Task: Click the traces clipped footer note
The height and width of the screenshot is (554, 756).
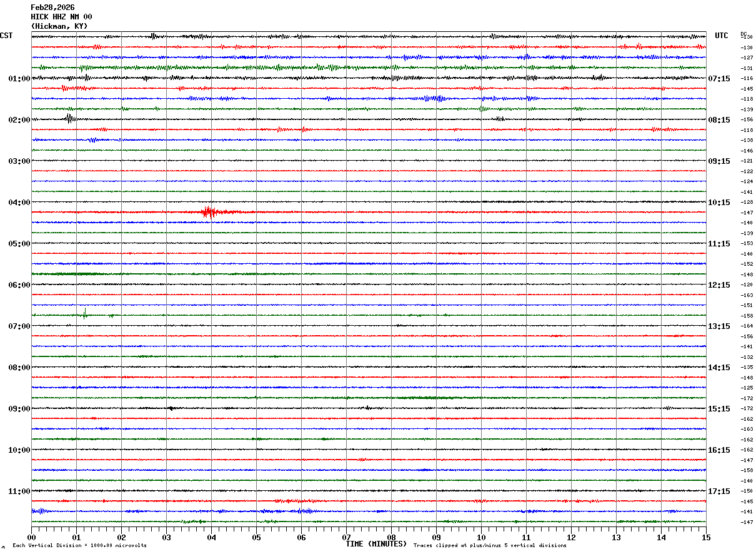Action: 490,545
